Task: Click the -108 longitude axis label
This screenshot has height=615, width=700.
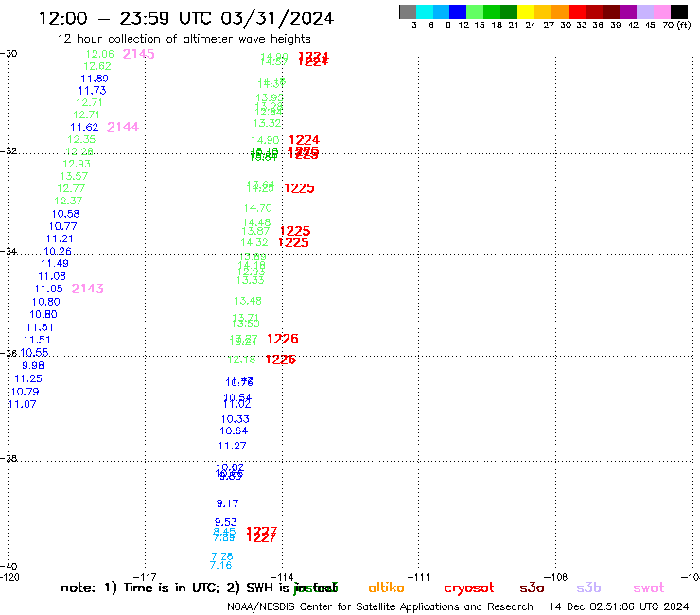Action: tap(556, 577)
